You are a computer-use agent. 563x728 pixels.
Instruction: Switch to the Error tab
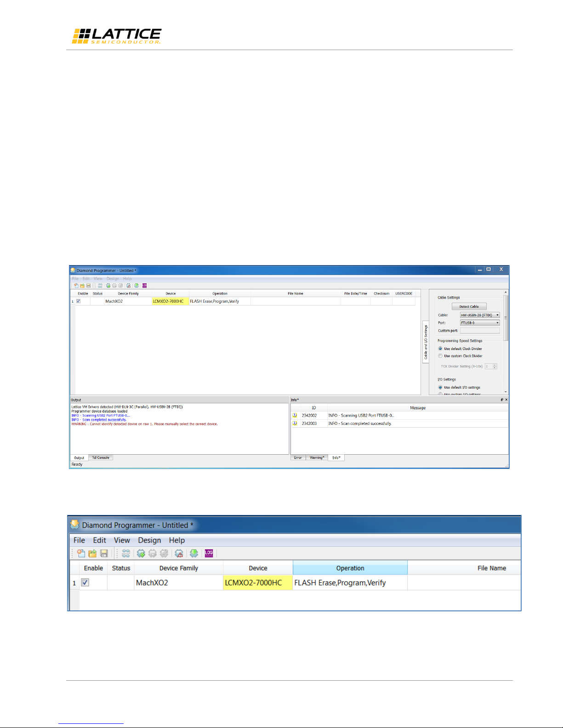(x=298, y=457)
